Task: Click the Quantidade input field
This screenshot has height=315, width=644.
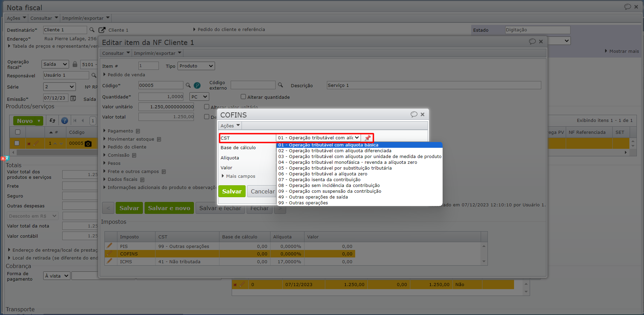Action: [161, 97]
